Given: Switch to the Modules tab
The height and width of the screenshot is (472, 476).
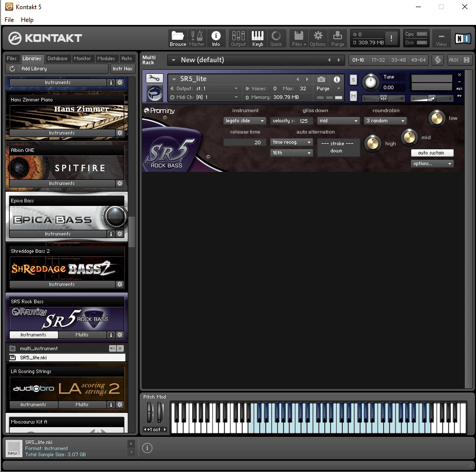Looking at the screenshot, I should point(106,58).
